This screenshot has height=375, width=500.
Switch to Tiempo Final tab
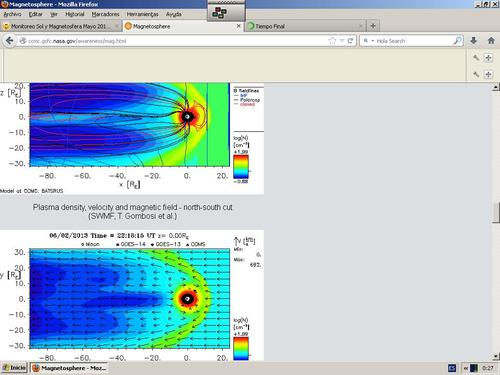[x=305, y=26]
